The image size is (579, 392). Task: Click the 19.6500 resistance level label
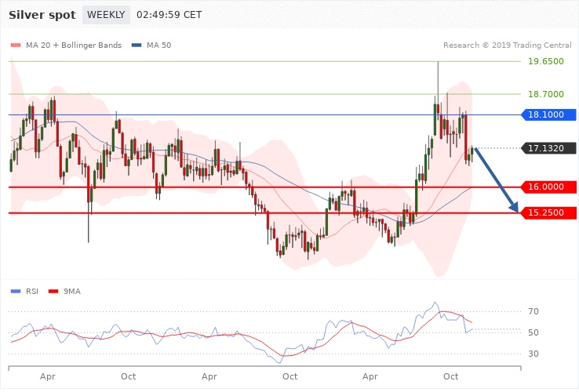[546, 61]
